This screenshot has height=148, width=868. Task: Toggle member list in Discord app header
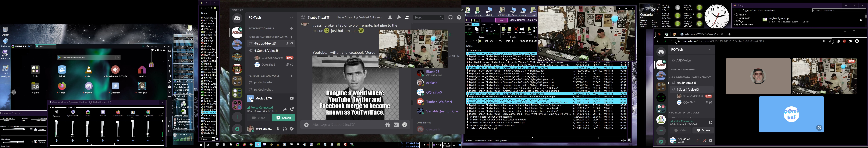point(407,18)
